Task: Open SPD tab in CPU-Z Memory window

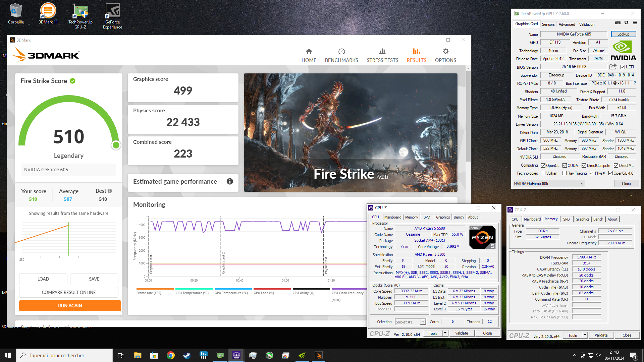Action: tap(566, 219)
